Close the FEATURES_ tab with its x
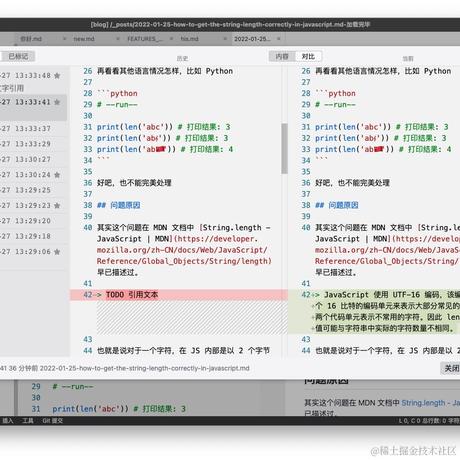This screenshot has height=460, width=460. point(171,39)
